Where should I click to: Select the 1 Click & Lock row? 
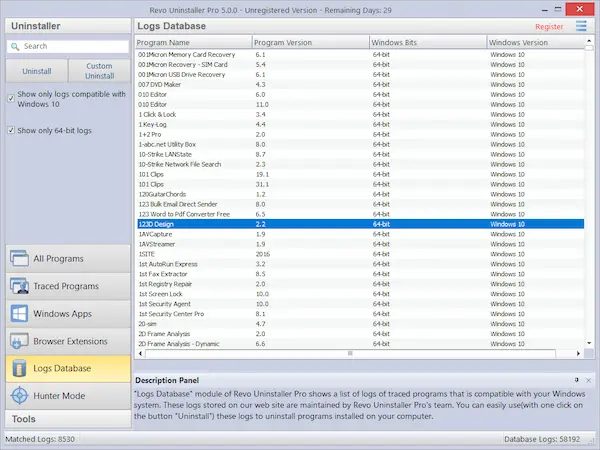(x=360, y=114)
